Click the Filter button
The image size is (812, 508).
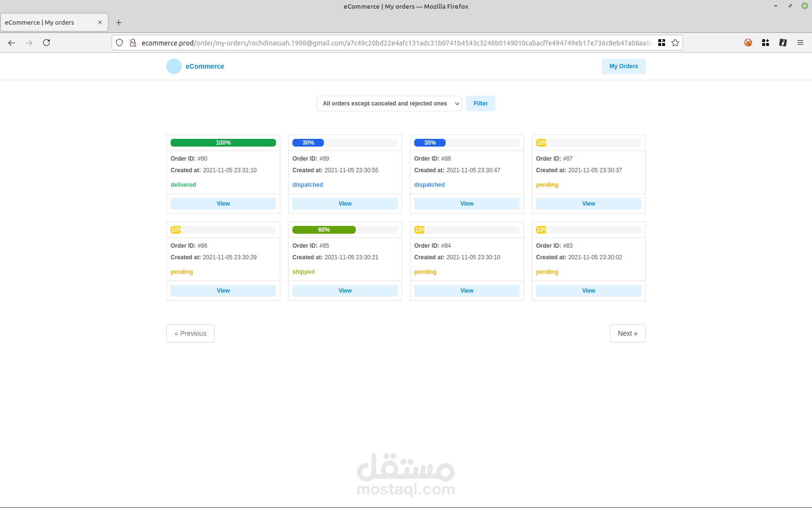pos(480,104)
